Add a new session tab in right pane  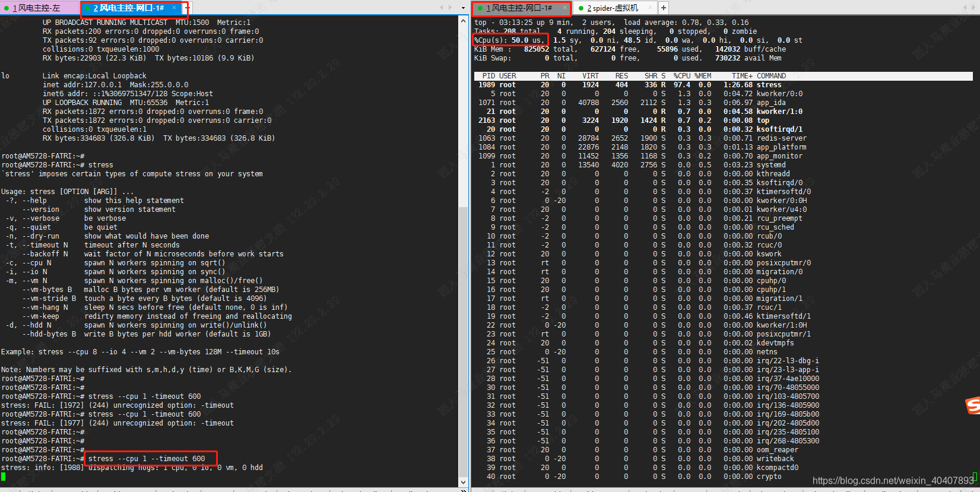click(664, 8)
